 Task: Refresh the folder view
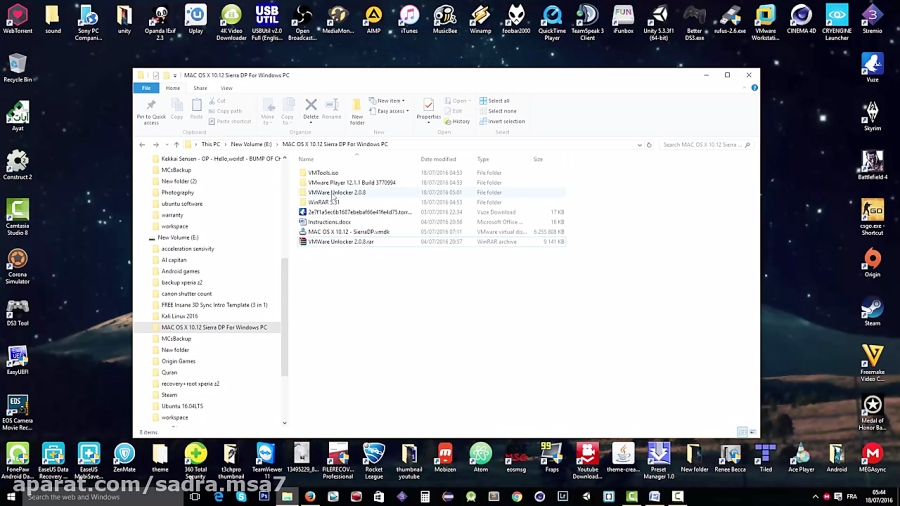click(x=649, y=145)
